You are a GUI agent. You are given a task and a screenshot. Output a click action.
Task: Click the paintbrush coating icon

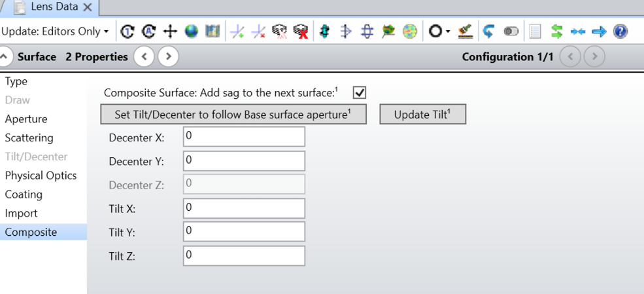466,31
